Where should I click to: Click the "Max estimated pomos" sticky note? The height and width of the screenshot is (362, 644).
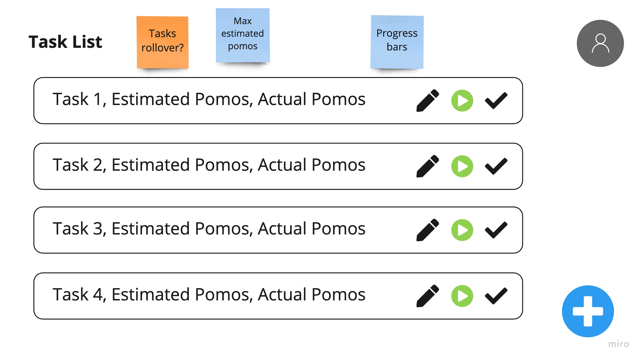[242, 35]
